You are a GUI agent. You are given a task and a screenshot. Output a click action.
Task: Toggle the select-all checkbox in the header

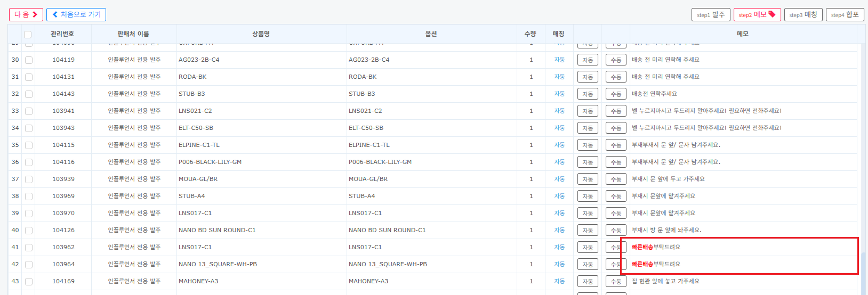click(28, 34)
